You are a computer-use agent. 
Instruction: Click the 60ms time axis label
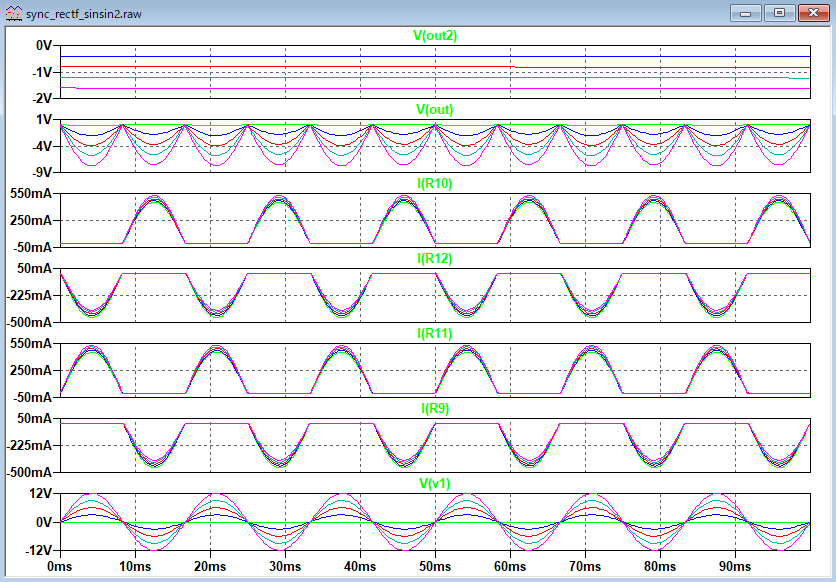pos(510,565)
